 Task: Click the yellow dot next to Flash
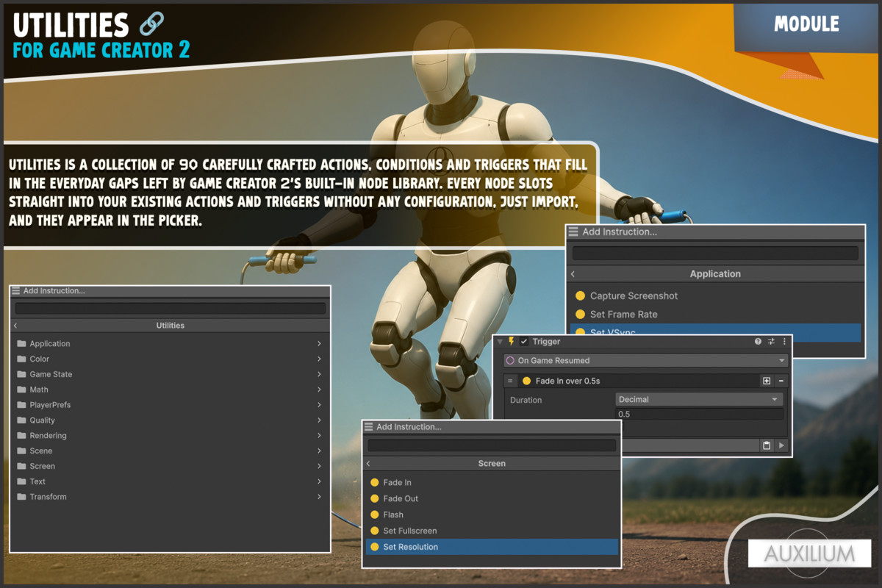pyautogui.click(x=374, y=514)
